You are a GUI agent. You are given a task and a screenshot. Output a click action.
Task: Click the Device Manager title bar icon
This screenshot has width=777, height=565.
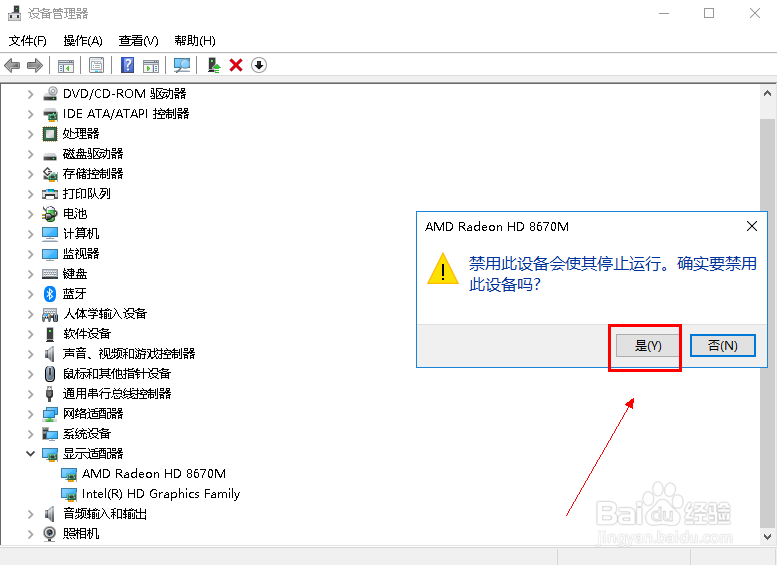click(14, 13)
